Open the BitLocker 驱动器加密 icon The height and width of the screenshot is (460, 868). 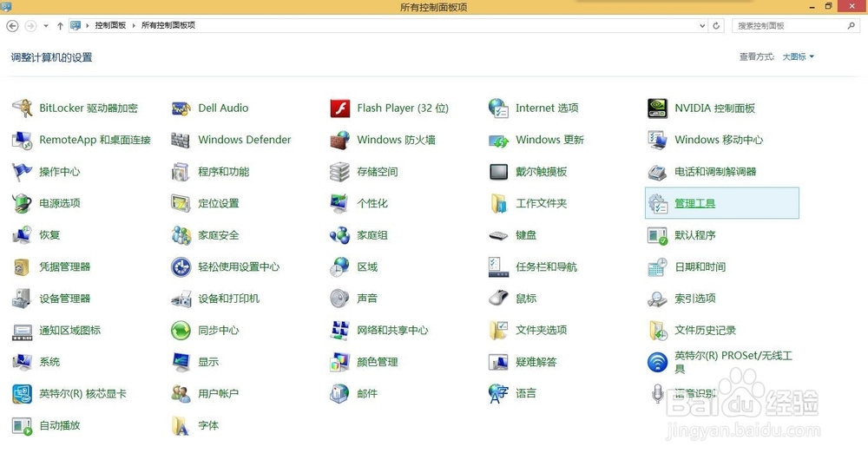[23, 108]
